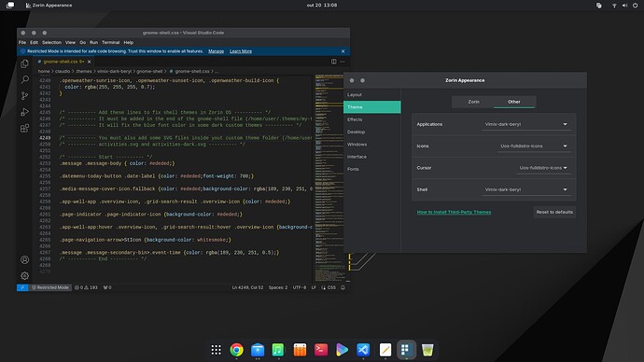Open the remote window indicator in status bar
Screen dimensions: 644x362
(22, 287)
